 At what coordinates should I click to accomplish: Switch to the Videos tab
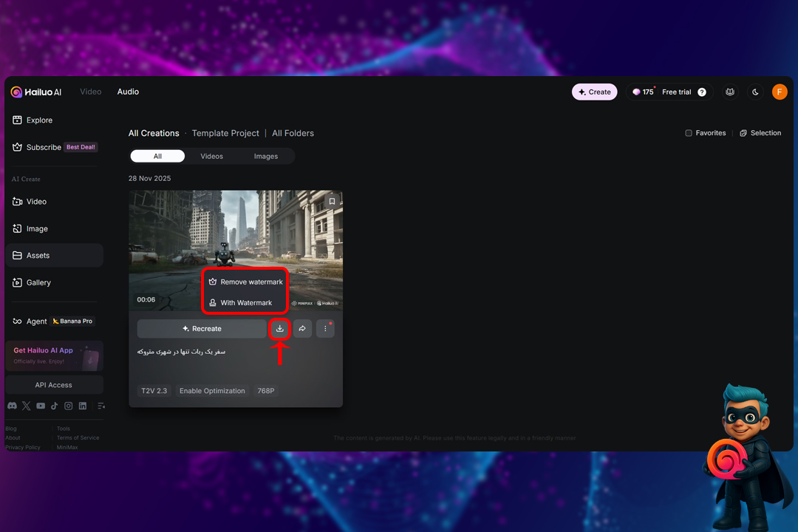click(211, 156)
